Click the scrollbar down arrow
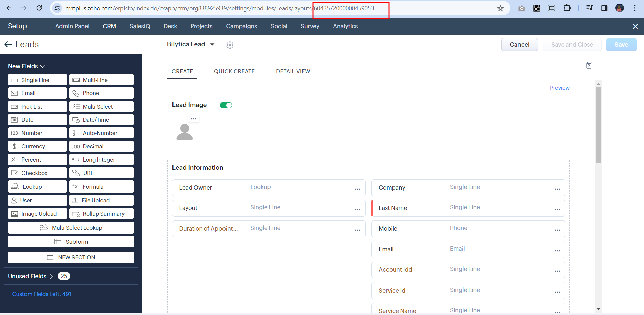The image size is (644, 315). (x=598, y=309)
